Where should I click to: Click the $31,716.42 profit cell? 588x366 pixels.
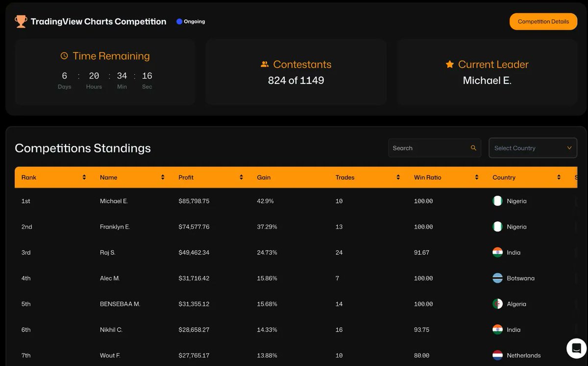click(x=194, y=278)
